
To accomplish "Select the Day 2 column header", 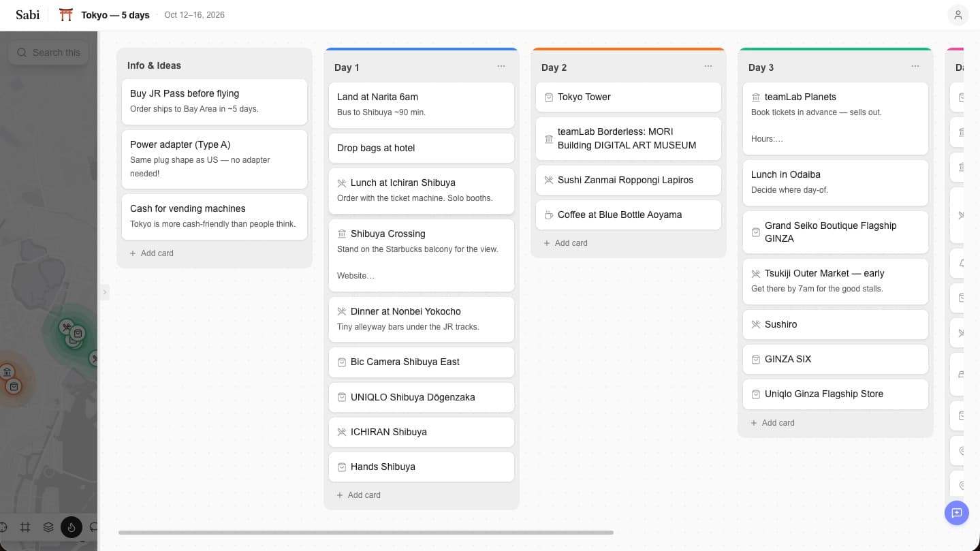I will point(554,67).
